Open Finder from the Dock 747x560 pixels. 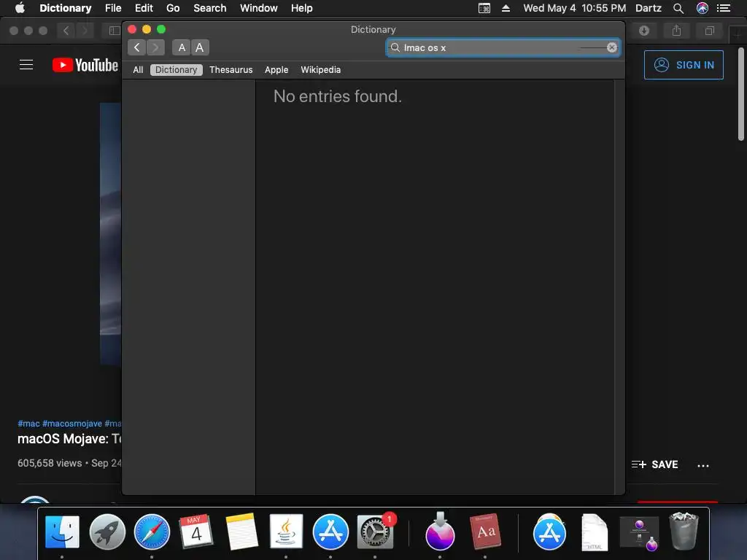point(63,532)
